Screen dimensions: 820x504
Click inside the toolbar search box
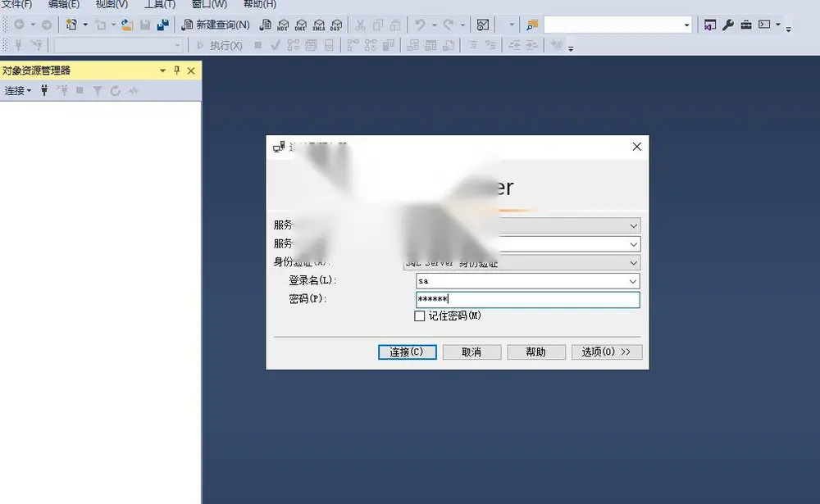point(613,25)
